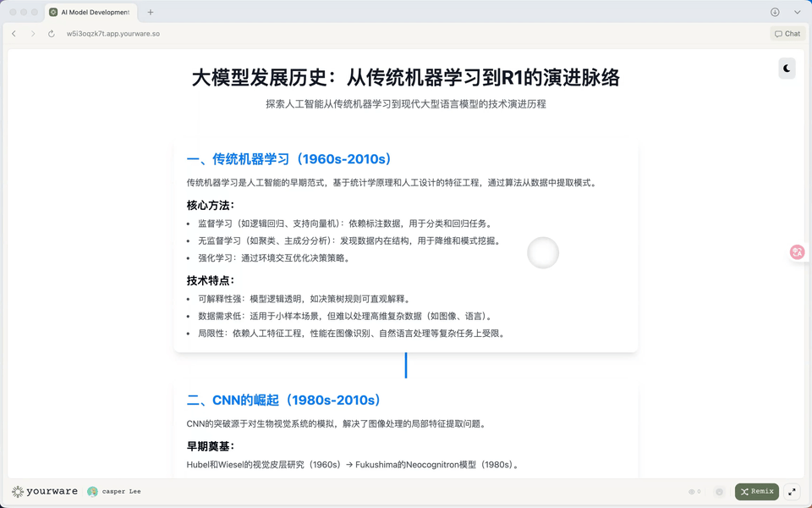812x508 pixels.
Task: Click the address bar URL field
Action: coord(112,34)
